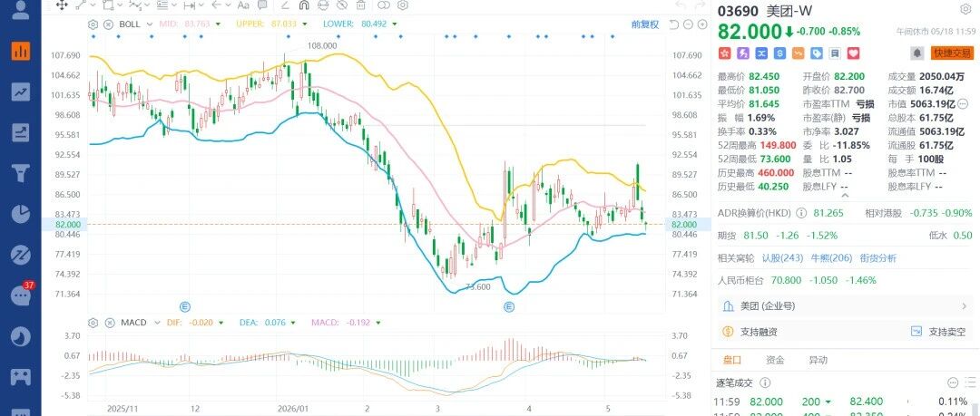The height and width of the screenshot is (416, 980).
Task: Open the DEA 0.076 dropdown arrow
Action: pos(295,323)
